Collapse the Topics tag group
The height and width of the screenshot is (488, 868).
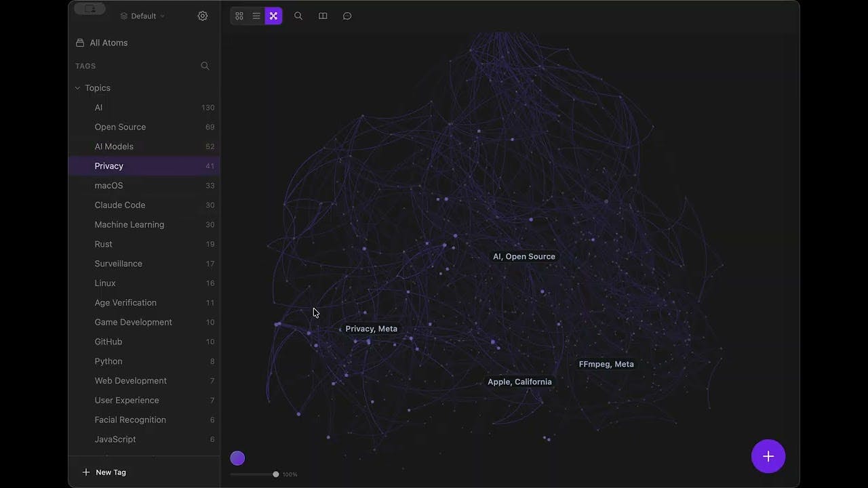pos(77,88)
